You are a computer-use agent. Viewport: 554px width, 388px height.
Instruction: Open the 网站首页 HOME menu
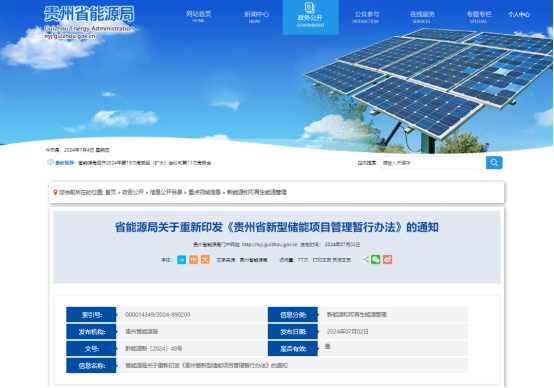(199, 16)
